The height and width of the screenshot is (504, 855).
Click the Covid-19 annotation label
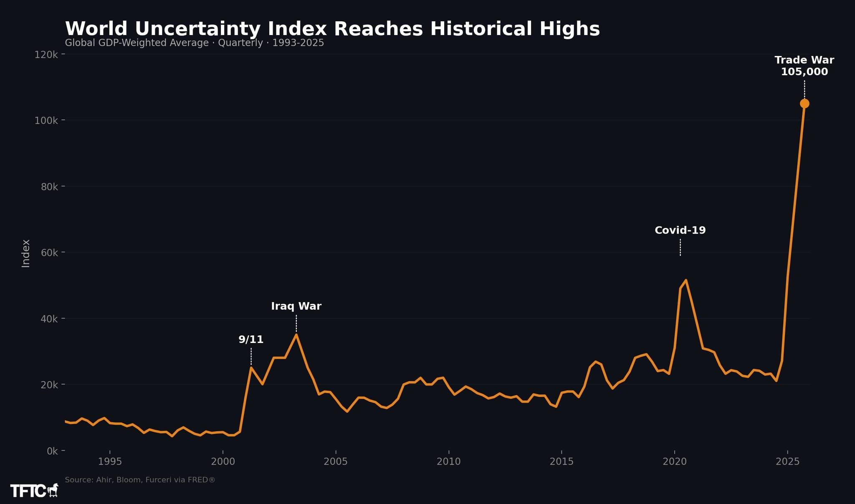680,230
